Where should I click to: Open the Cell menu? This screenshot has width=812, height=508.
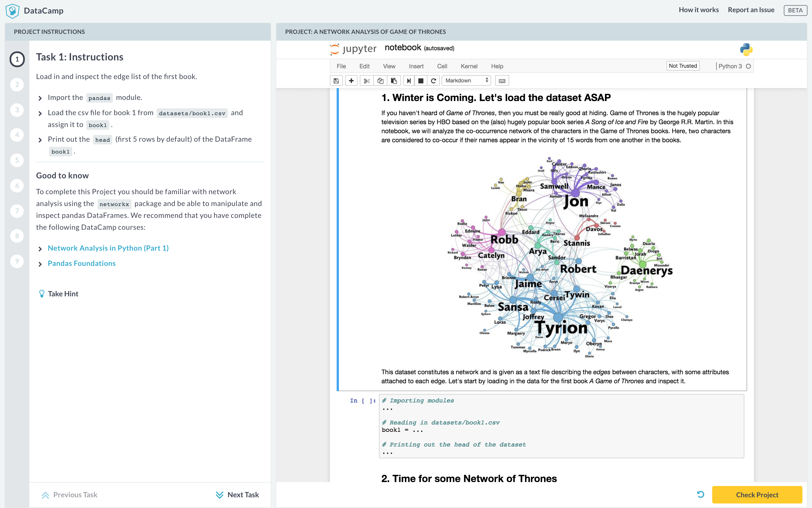tap(442, 66)
